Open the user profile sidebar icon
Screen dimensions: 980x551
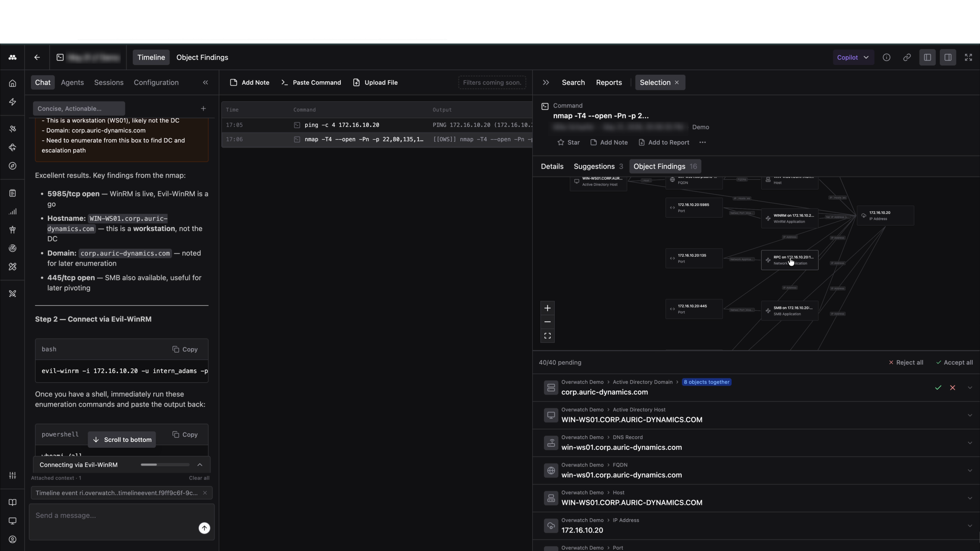(13, 539)
